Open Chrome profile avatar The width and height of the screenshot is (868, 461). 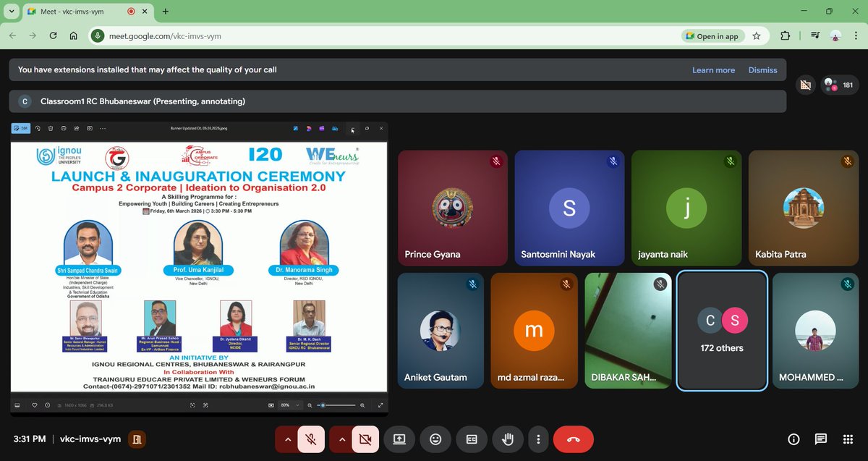[x=836, y=36]
